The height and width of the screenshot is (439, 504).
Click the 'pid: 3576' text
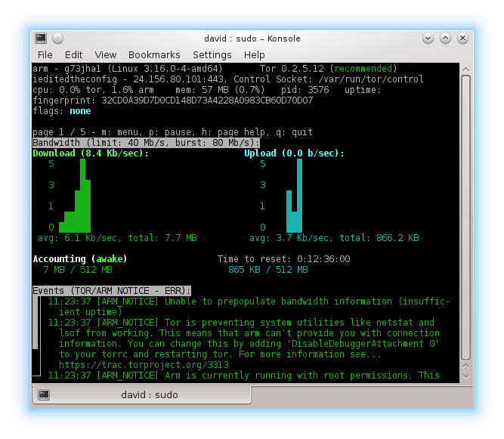[x=305, y=90]
